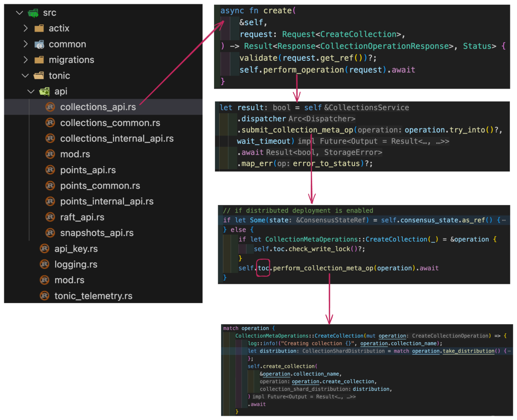517x420 pixels.
Task: Click the migrations folder icon
Action: click(x=39, y=60)
